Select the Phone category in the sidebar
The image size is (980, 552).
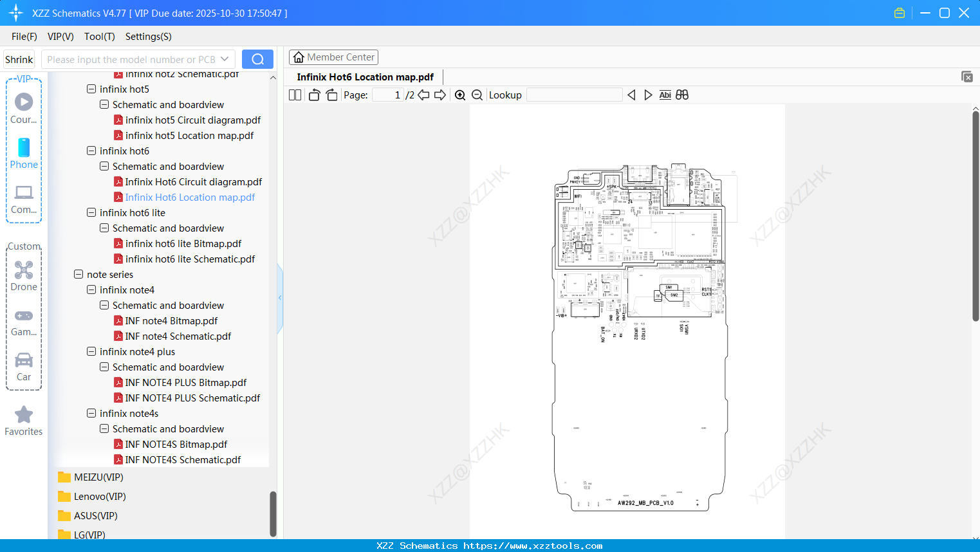click(x=23, y=154)
